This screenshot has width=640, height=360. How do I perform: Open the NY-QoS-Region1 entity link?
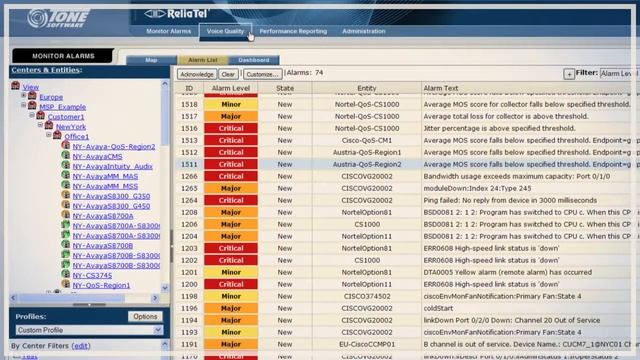[101, 285]
